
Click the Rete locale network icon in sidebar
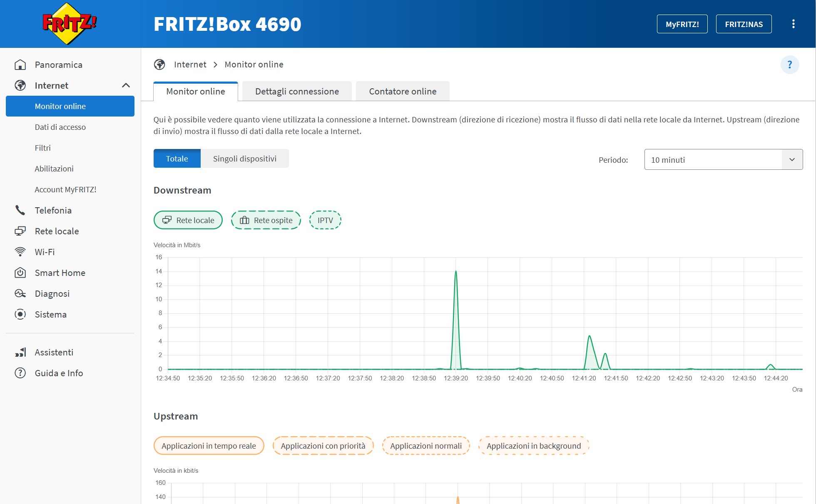pyautogui.click(x=20, y=231)
